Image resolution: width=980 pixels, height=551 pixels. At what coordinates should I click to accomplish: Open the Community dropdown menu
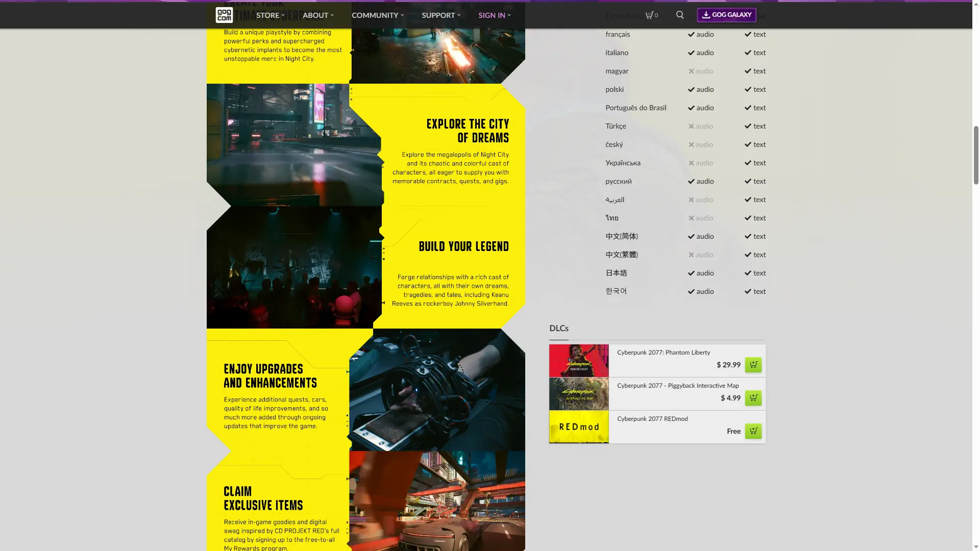coord(377,15)
